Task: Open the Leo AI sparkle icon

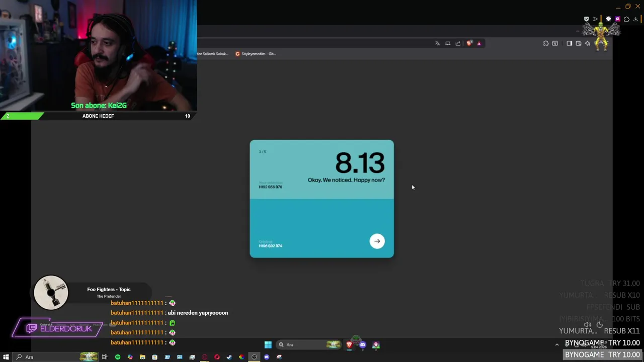Action: click(588, 44)
